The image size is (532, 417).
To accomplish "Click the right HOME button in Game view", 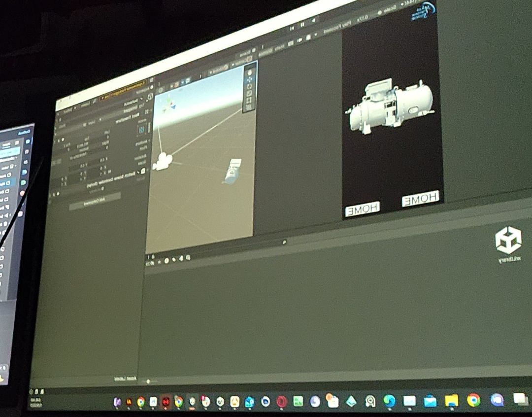I will (420, 198).
